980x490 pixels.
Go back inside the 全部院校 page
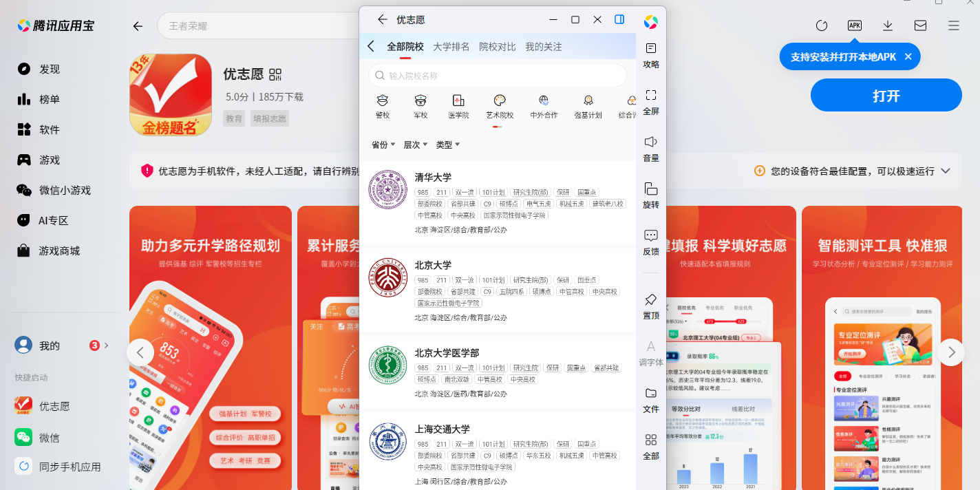pos(371,46)
